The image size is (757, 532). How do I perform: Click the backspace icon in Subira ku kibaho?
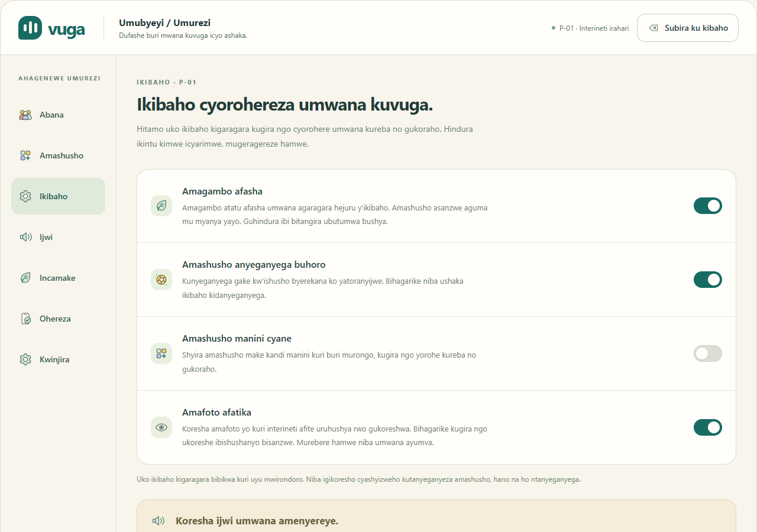(x=654, y=28)
